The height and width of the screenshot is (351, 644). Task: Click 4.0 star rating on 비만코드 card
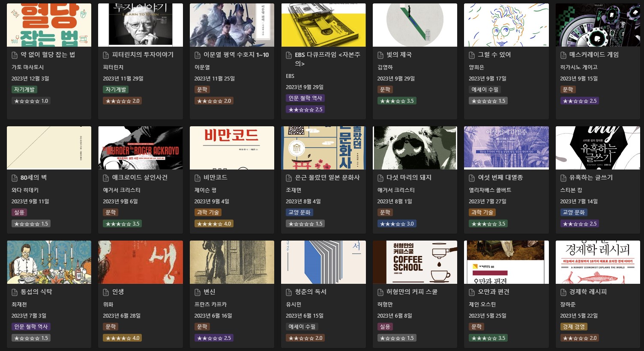point(214,224)
